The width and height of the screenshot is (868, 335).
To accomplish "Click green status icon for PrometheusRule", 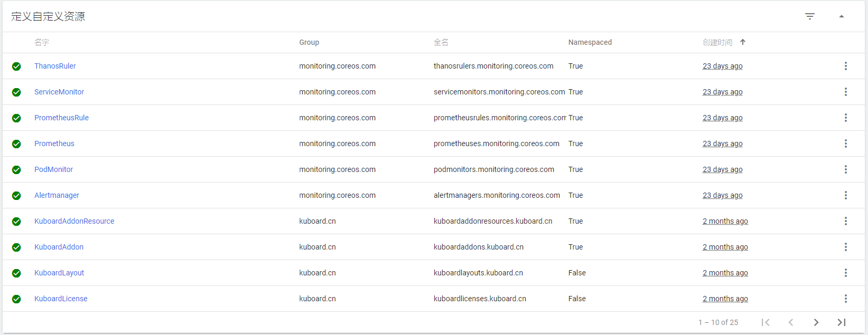I will coord(16,118).
